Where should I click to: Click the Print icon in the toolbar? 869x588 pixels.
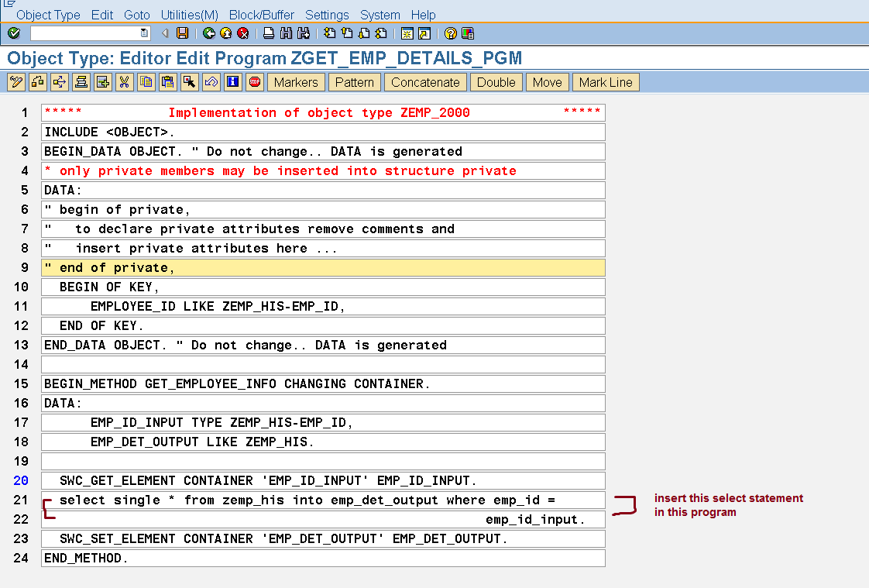click(269, 33)
